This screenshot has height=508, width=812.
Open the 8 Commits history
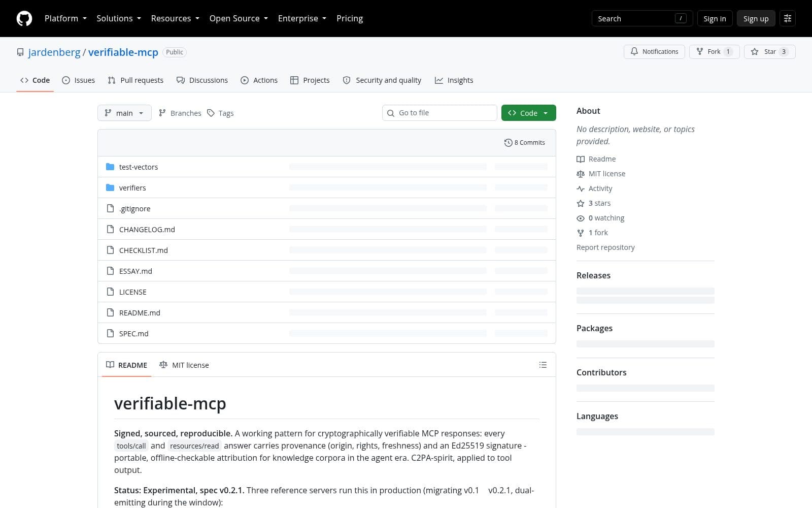(524, 143)
